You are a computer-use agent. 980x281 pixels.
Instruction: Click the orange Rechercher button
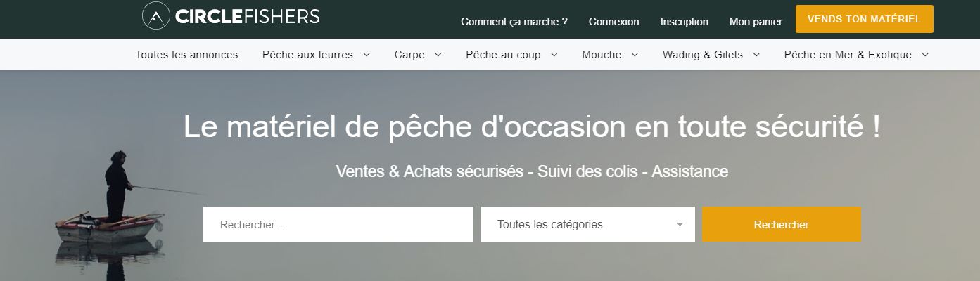[x=781, y=224]
